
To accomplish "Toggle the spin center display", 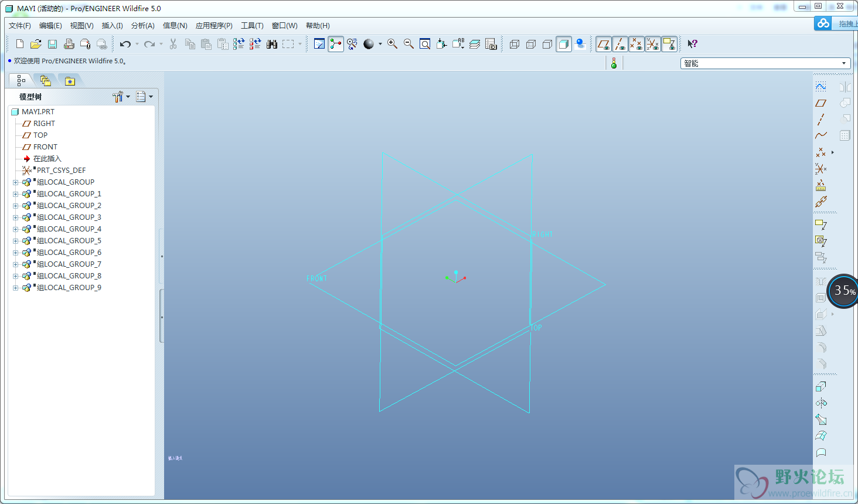I will 336,44.
